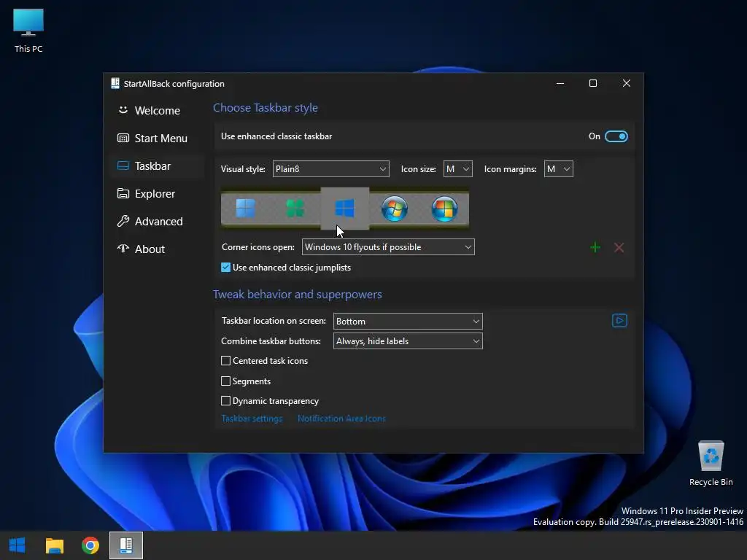Go to the Explorer settings section
The height and width of the screenshot is (560, 747).
(x=157, y=193)
